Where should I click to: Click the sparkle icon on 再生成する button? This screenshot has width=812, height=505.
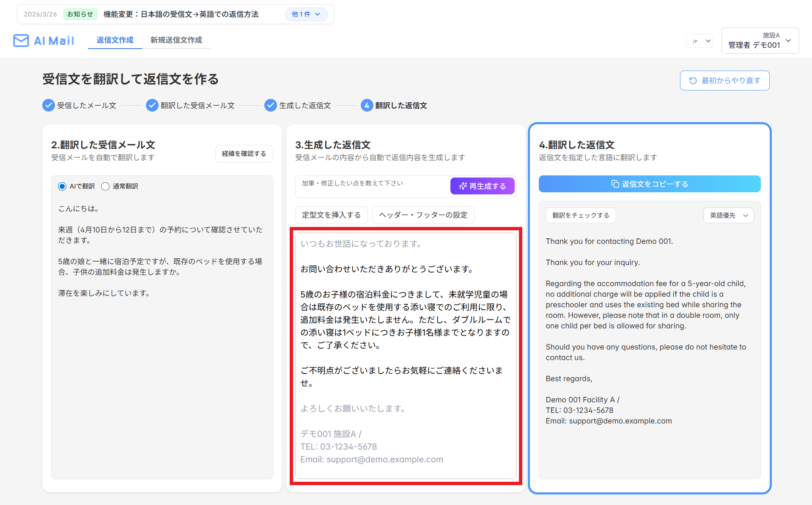tap(463, 186)
